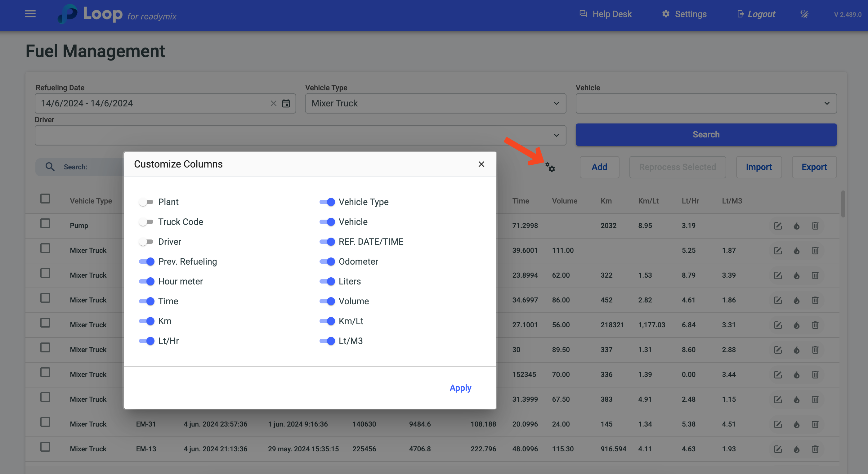Disable the Odometer column toggle

pyautogui.click(x=327, y=262)
